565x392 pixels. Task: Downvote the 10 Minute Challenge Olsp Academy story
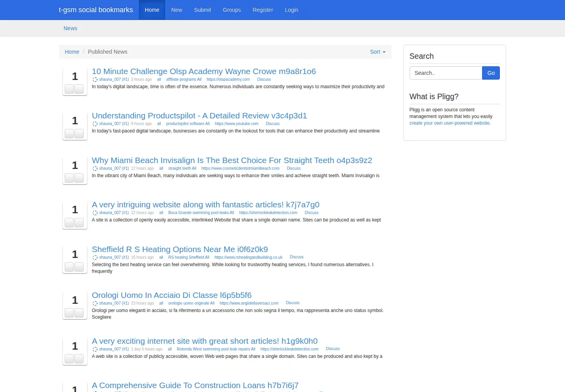point(79,89)
